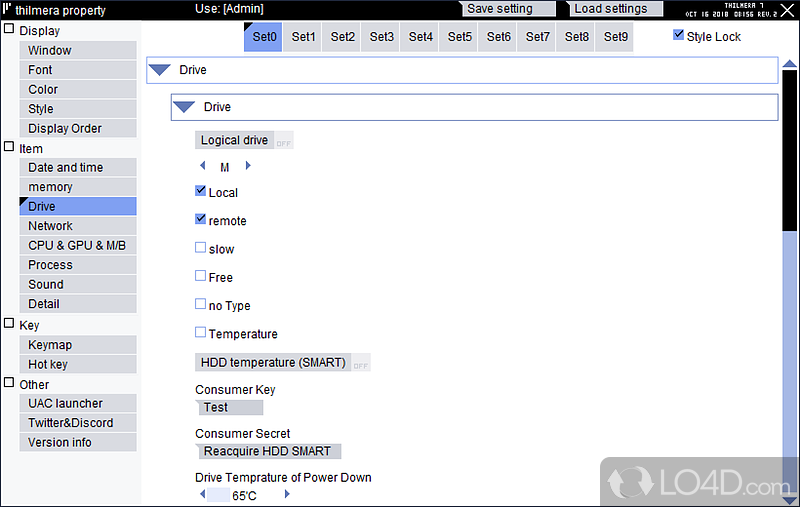
Task: Open the memory item page
Action: 78,187
